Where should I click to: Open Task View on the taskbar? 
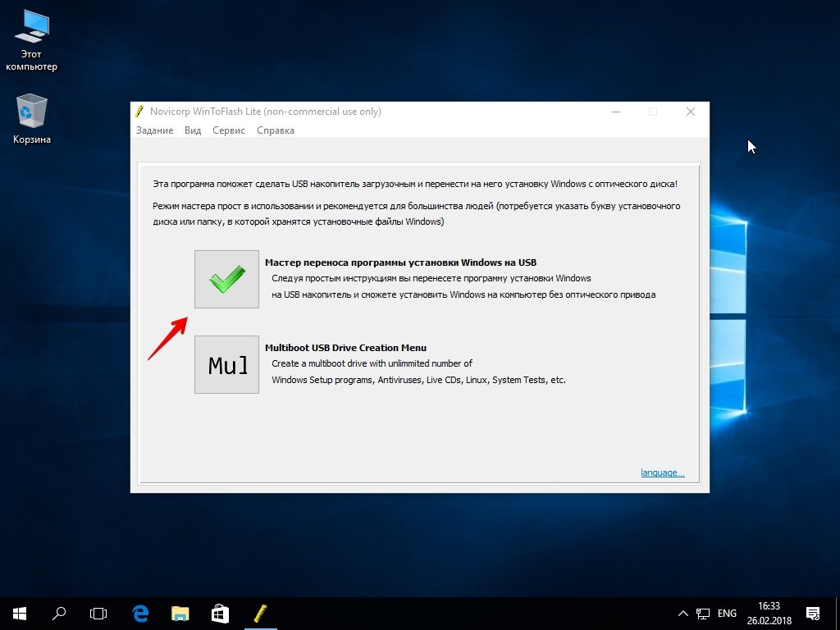(98, 614)
